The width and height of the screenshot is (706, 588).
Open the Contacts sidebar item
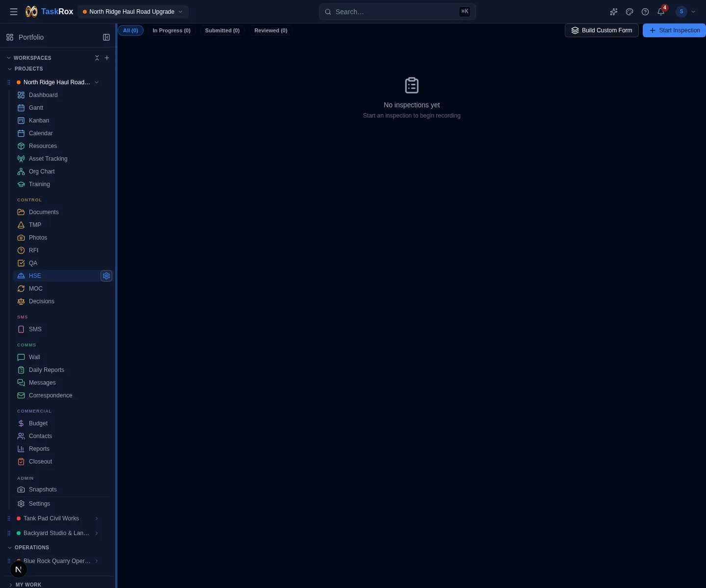pyautogui.click(x=63, y=436)
